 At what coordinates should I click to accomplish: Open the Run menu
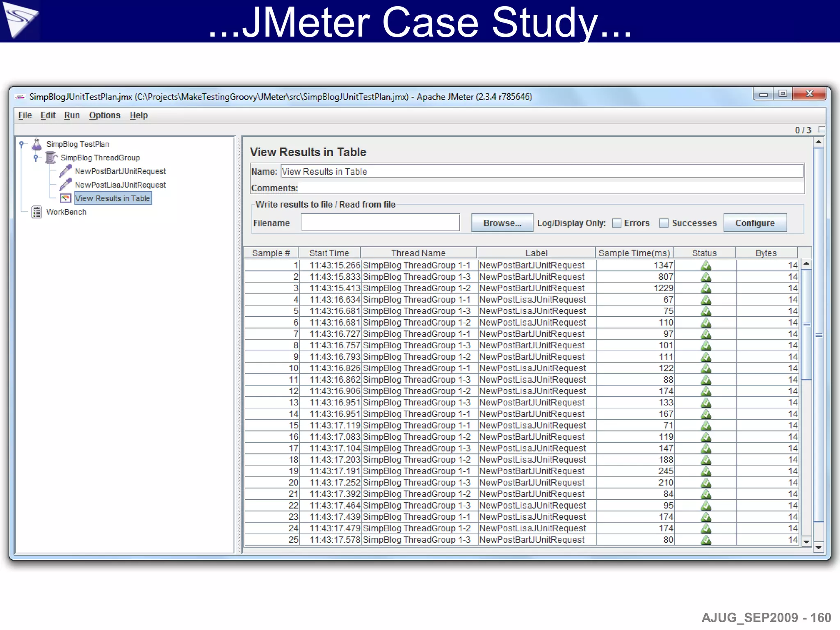coord(72,115)
